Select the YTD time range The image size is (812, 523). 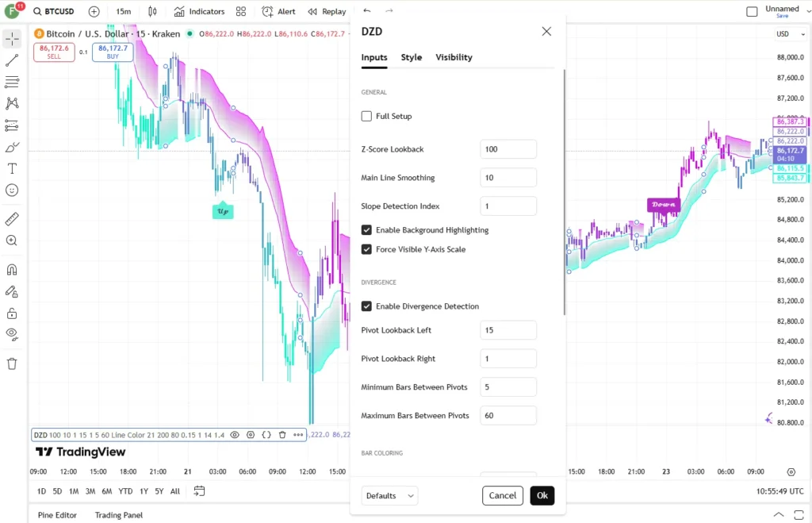tap(125, 491)
